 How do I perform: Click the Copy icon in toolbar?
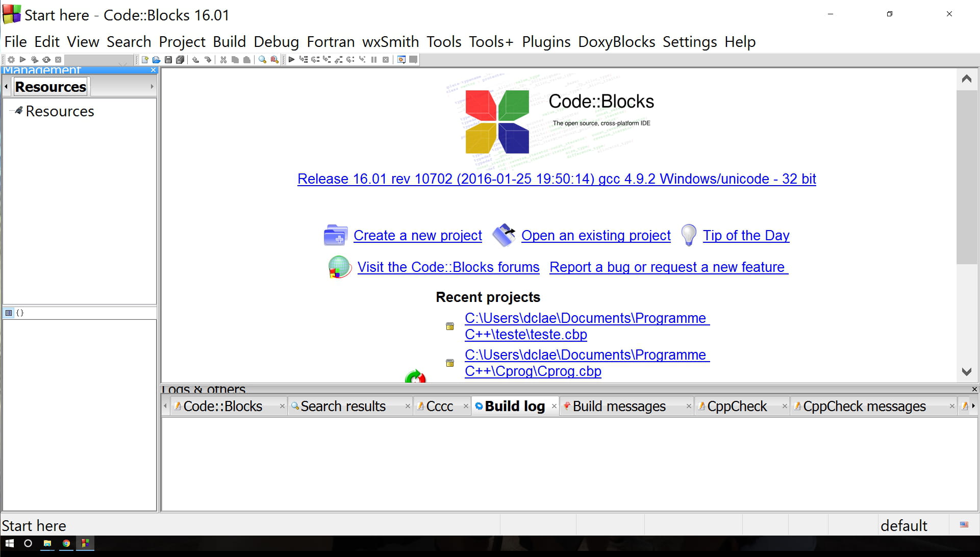pyautogui.click(x=235, y=60)
